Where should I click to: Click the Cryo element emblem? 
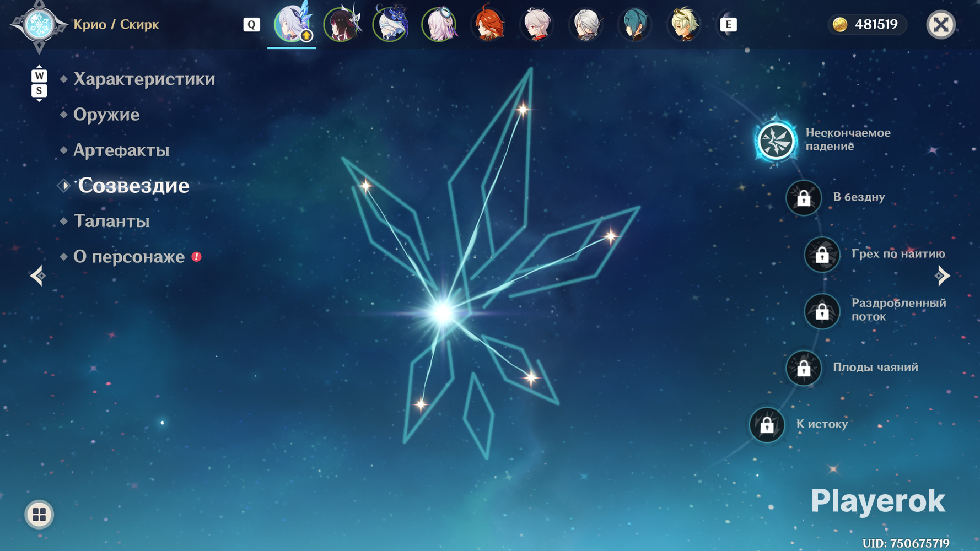point(39,25)
